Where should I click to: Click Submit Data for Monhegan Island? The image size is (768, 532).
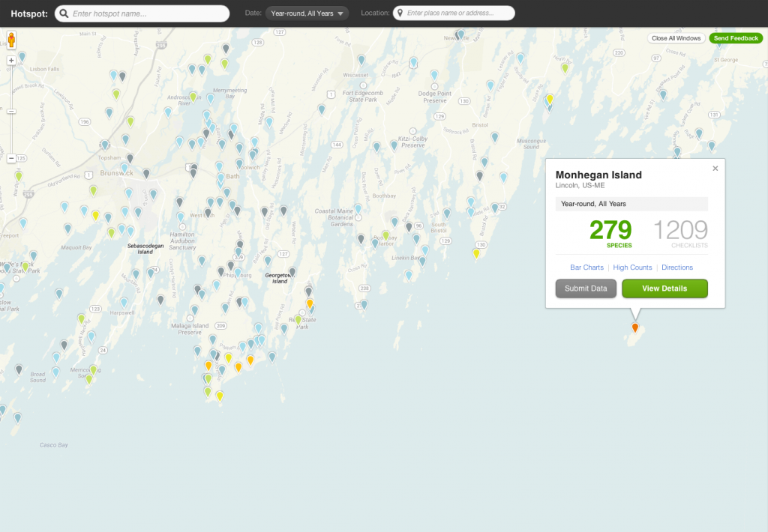[x=586, y=288]
